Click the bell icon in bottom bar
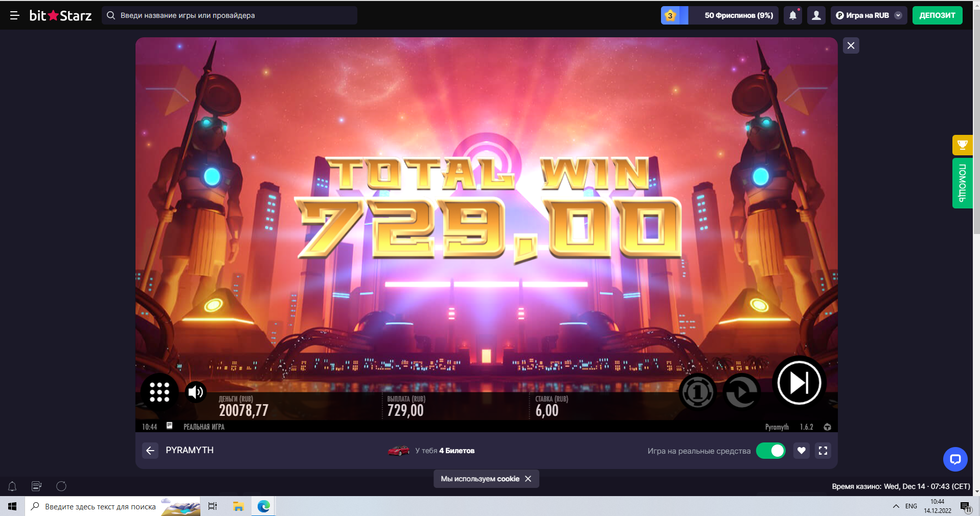Image resolution: width=980 pixels, height=516 pixels. point(12,486)
